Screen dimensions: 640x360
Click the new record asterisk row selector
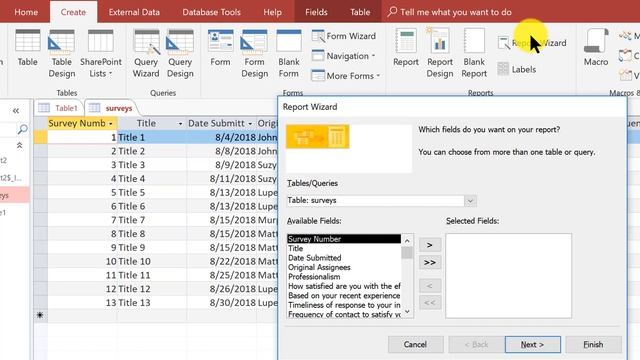(40, 315)
